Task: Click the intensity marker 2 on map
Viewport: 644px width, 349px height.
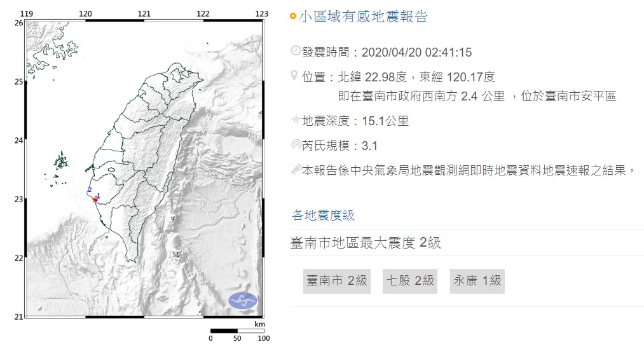Action: pos(90,189)
